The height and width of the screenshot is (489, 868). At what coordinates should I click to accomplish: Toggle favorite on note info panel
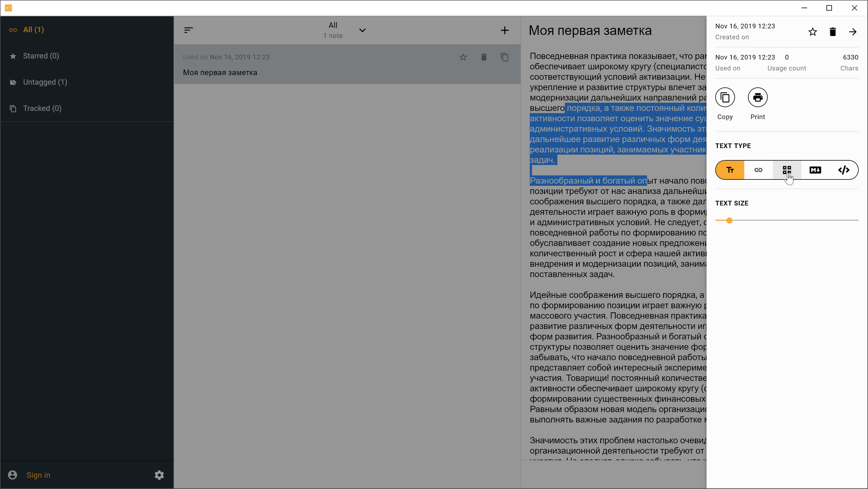tap(812, 32)
